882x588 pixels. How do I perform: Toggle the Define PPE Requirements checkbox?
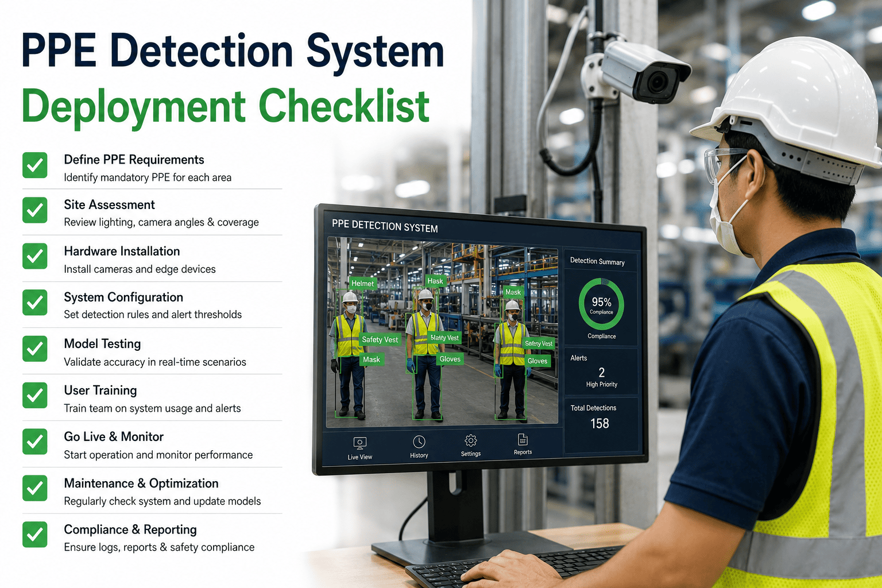(35, 165)
